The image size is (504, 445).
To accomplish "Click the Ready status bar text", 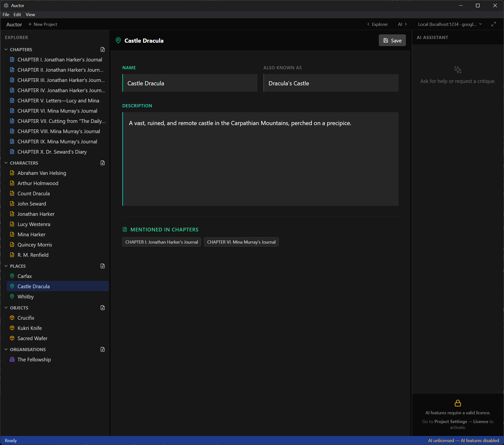I will coord(10,440).
